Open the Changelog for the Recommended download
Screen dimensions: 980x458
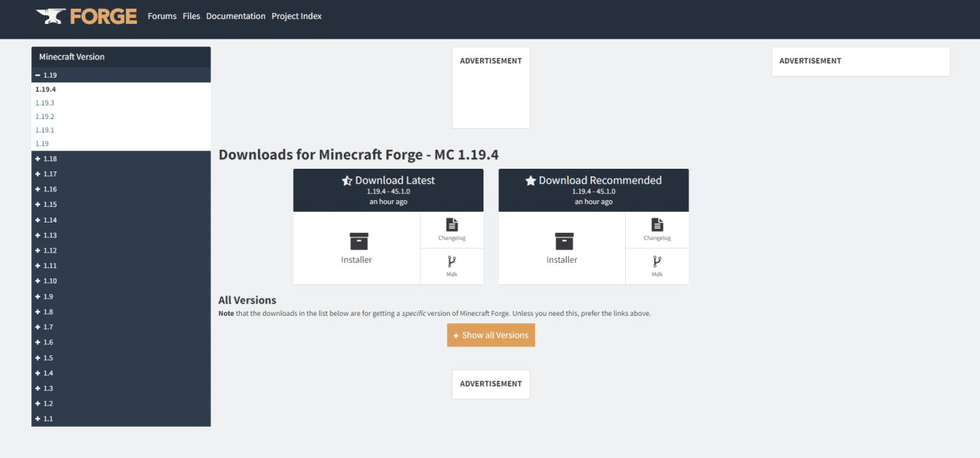[657, 229]
